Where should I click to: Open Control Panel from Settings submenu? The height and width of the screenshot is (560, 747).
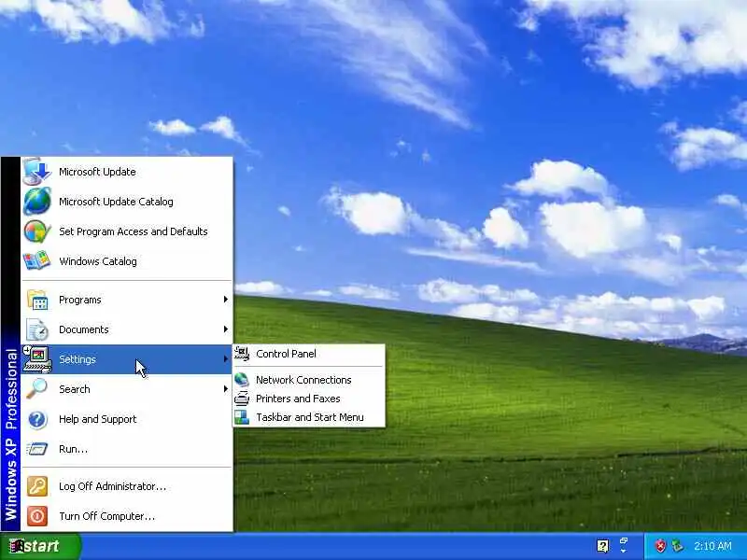pos(309,354)
